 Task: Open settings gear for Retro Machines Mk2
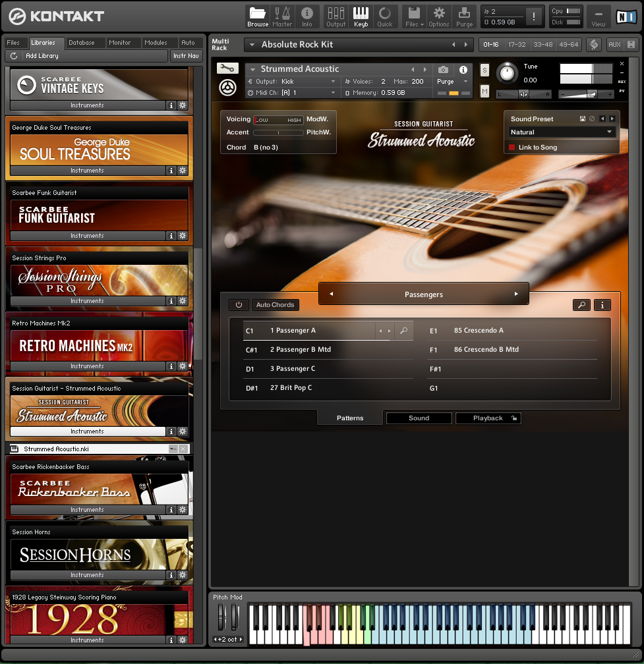click(183, 366)
